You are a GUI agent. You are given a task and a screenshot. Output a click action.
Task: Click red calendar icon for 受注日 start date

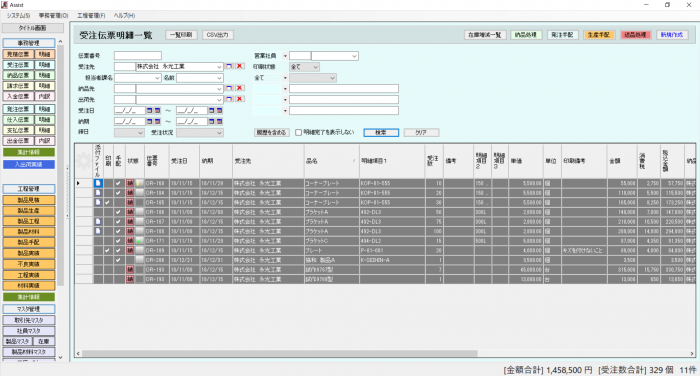(157, 110)
